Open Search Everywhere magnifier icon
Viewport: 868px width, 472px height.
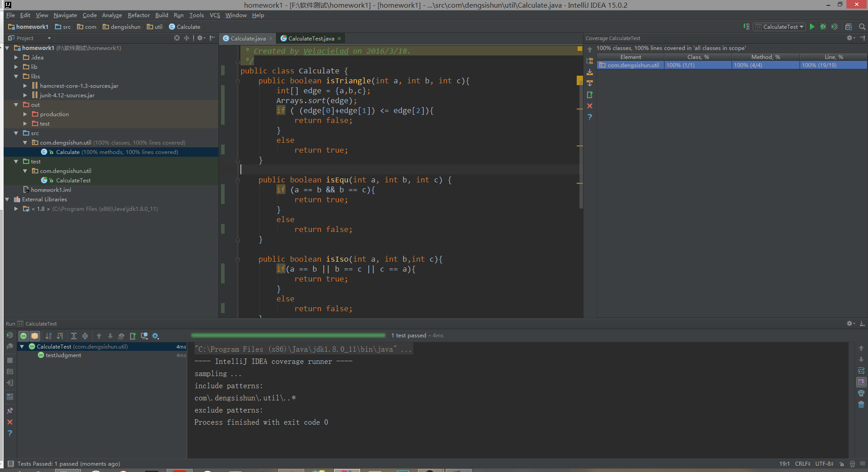point(862,27)
